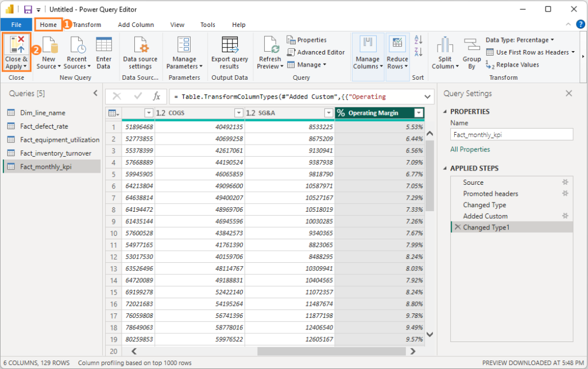
Task: Open the All Properties link
Action: [470, 149]
